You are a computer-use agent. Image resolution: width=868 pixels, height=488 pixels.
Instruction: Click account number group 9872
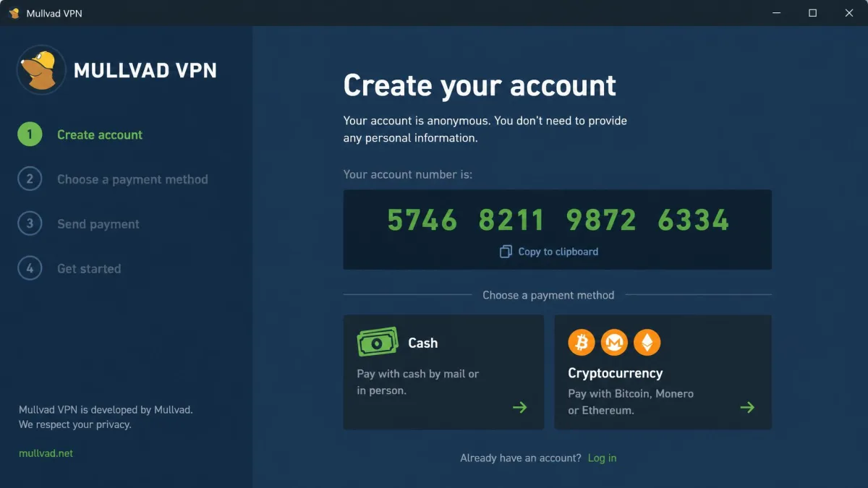(x=602, y=220)
